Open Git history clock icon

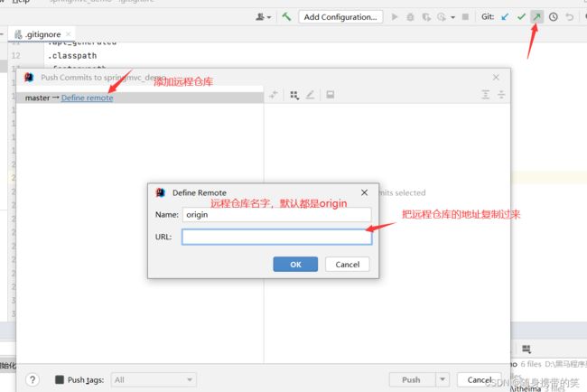point(554,17)
